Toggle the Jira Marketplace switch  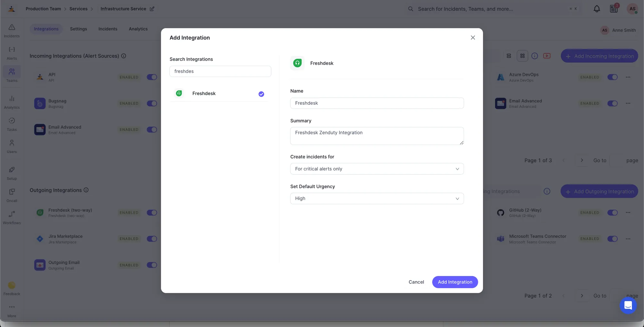coord(152,239)
